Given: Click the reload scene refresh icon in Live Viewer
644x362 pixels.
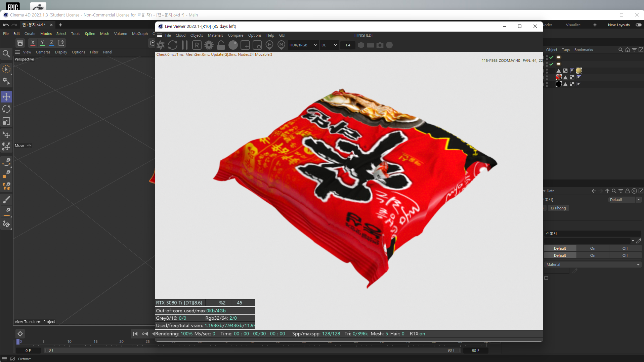Looking at the screenshot, I should click(173, 45).
